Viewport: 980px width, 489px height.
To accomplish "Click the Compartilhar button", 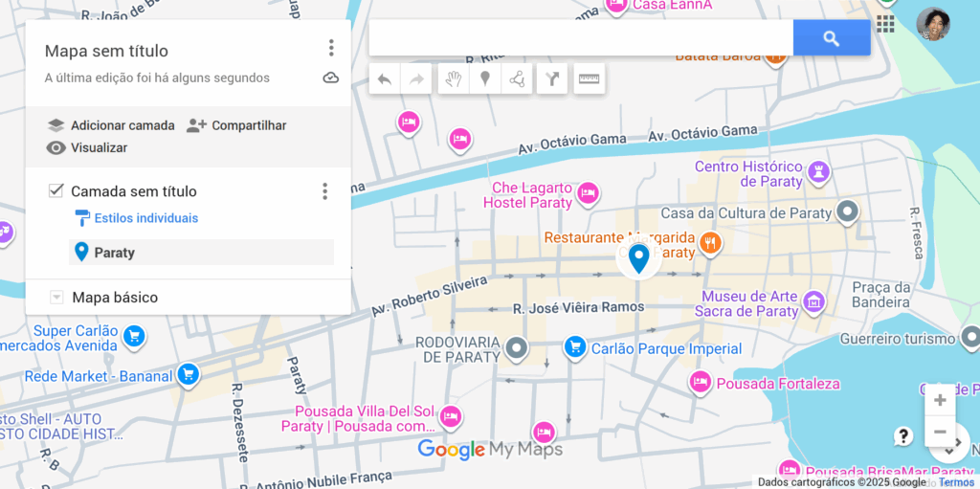I will coord(236,125).
